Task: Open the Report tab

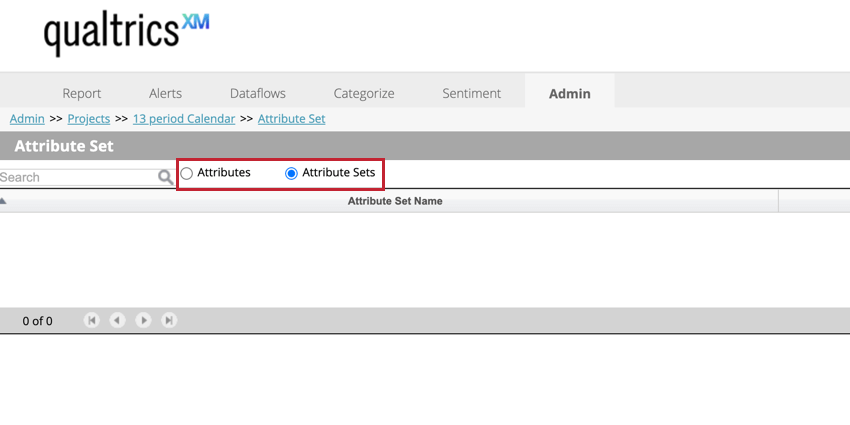Action: (82, 93)
